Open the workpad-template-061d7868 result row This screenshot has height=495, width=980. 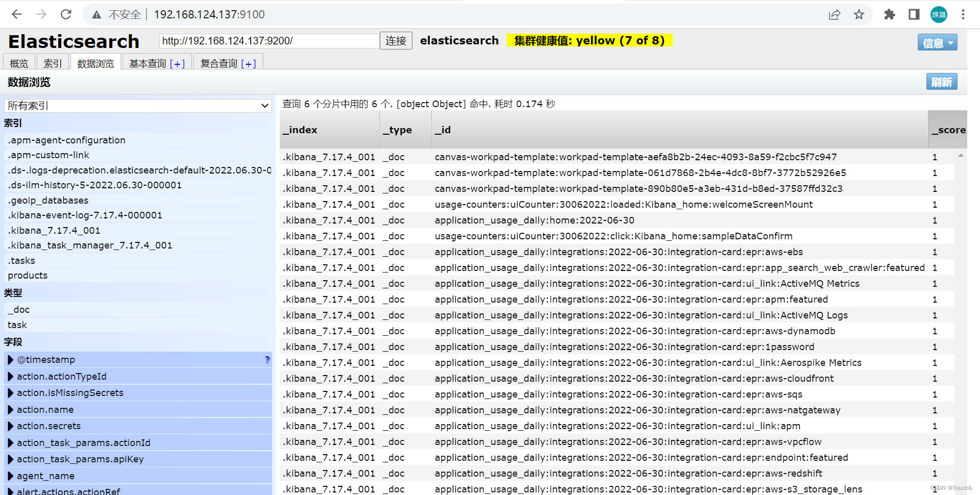click(617, 172)
